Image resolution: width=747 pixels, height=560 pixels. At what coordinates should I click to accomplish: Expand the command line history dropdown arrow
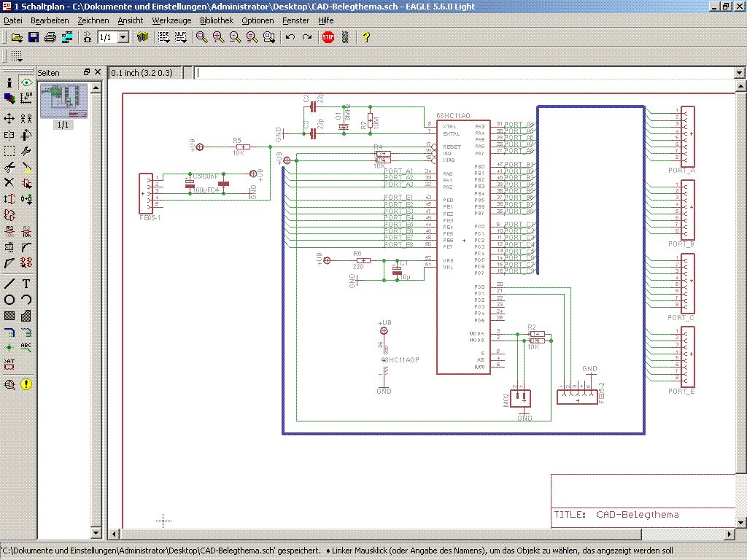coord(739,73)
